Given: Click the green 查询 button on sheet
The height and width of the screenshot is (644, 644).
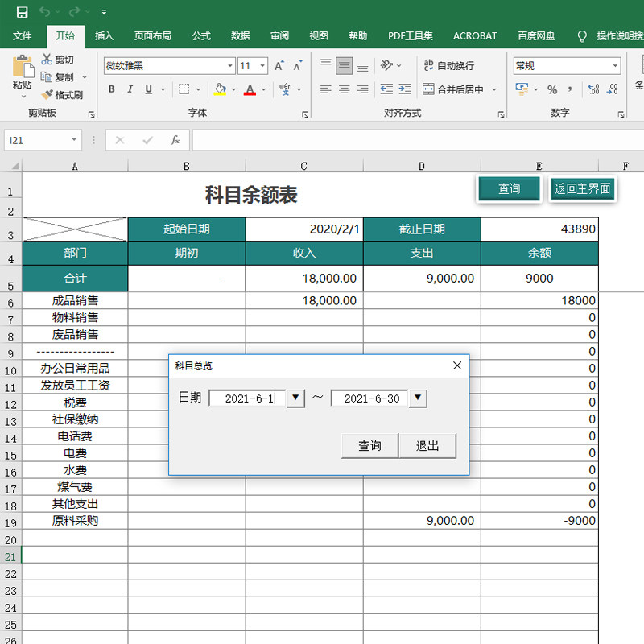Looking at the screenshot, I should 510,189.
